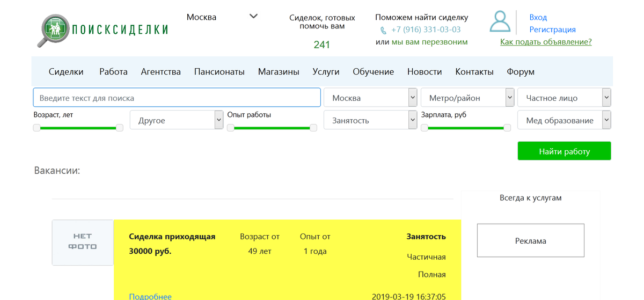This screenshot has height=300, width=644.
Task: Open the Мед образование dropdown
Action: (x=564, y=120)
